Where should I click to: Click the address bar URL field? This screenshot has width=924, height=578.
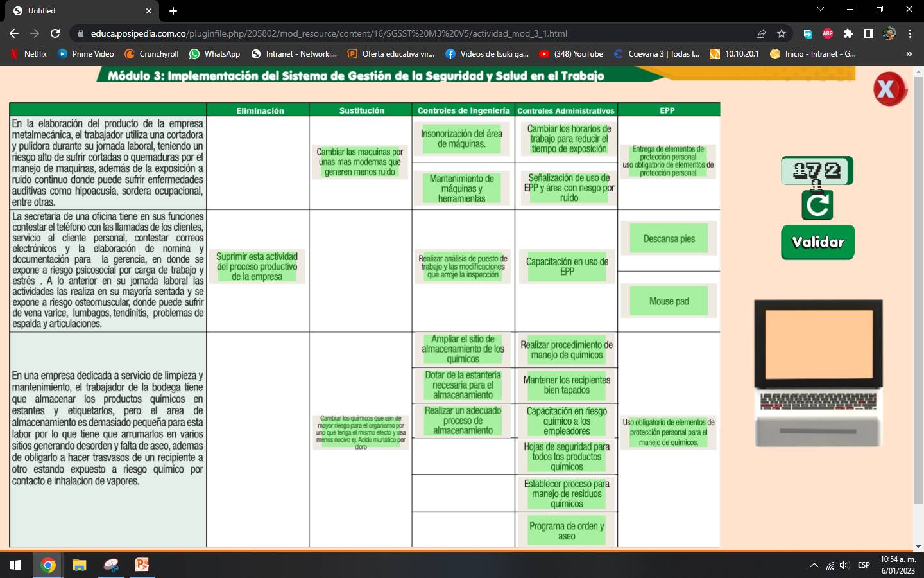(411, 33)
